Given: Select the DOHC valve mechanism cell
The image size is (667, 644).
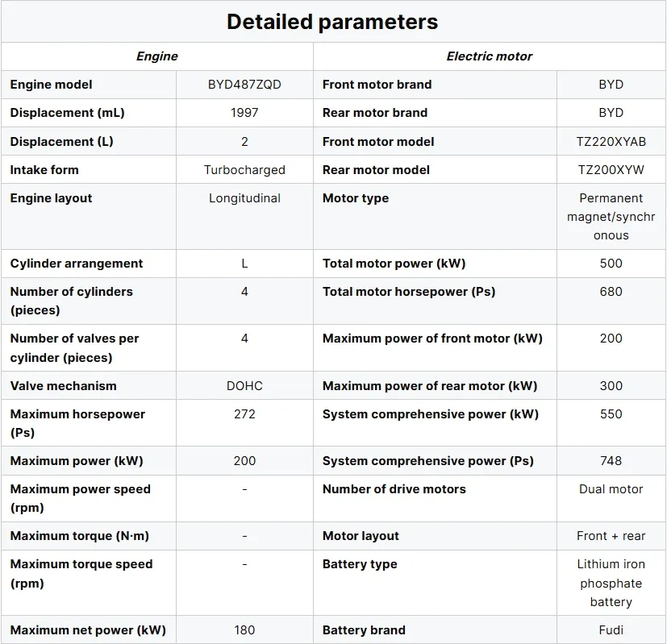Looking at the screenshot, I should [x=244, y=386].
